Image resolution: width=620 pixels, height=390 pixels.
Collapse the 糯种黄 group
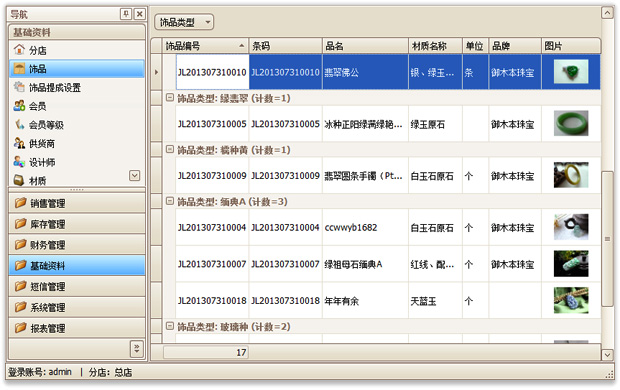[x=170, y=149]
